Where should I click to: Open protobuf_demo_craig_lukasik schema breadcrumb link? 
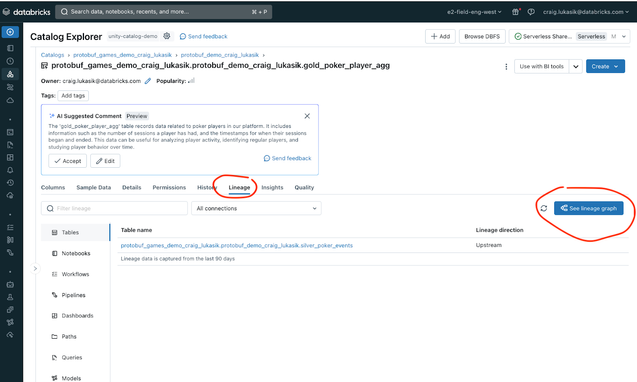coord(220,55)
